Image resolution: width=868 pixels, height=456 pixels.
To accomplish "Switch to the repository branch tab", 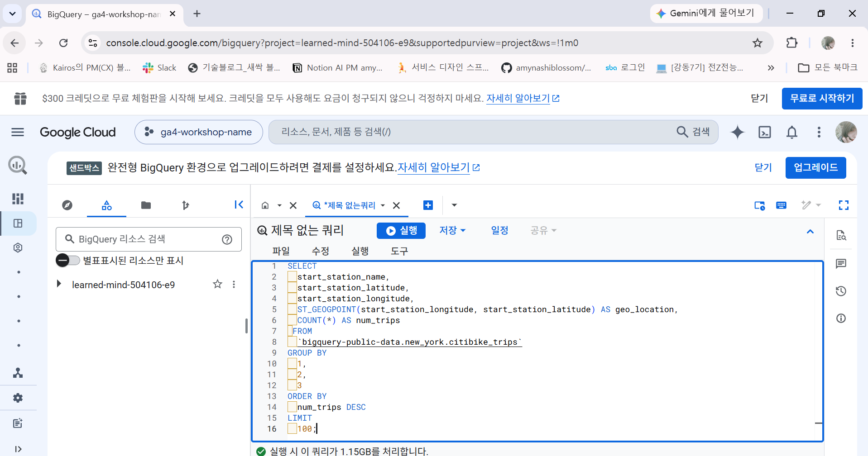I will (x=185, y=205).
